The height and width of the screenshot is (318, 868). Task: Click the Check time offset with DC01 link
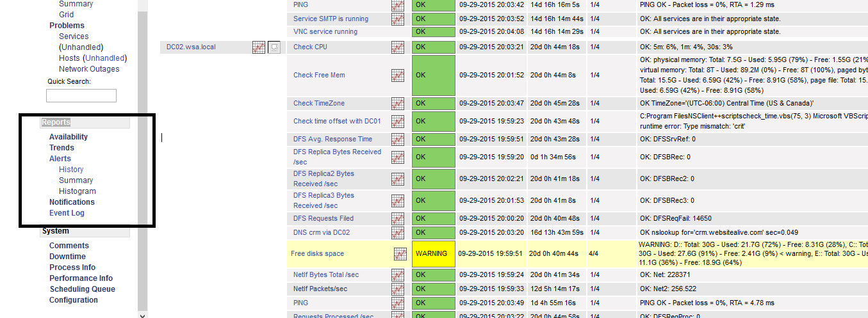click(337, 121)
